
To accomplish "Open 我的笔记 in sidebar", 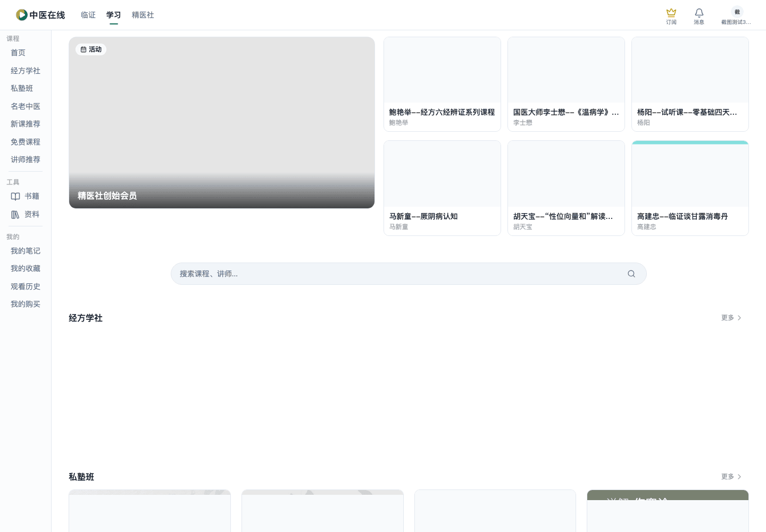I will 26,251.
